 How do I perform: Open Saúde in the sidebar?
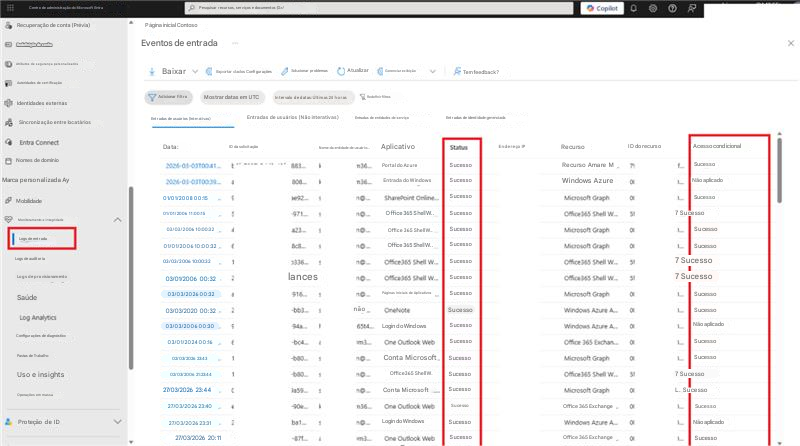(27, 298)
